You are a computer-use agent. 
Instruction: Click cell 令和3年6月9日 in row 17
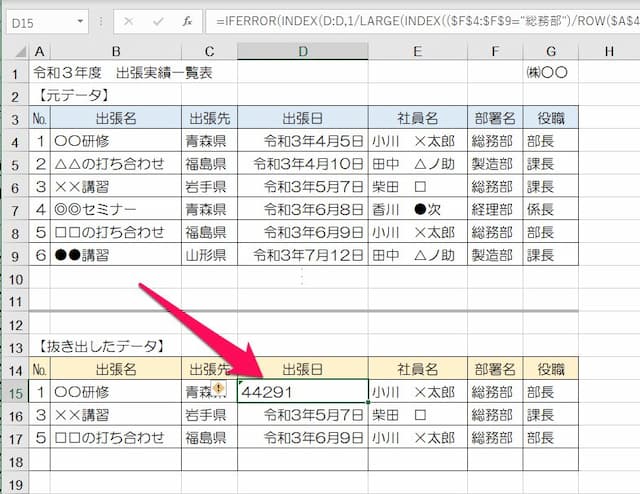click(303, 438)
